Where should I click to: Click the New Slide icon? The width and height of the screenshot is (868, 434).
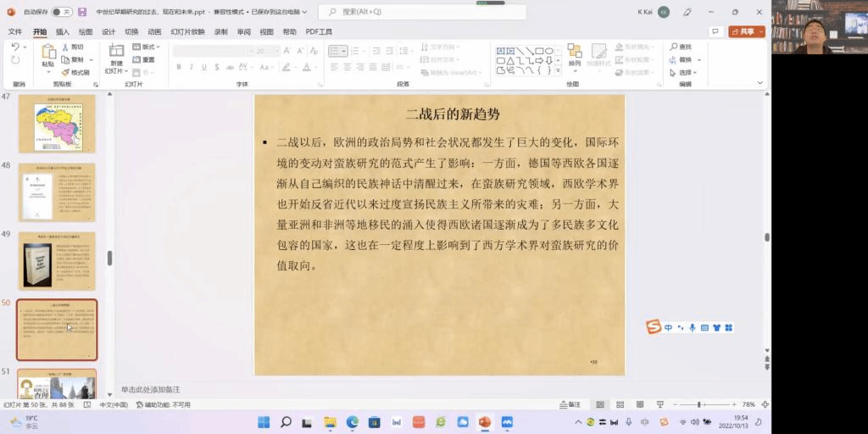pos(116,53)
